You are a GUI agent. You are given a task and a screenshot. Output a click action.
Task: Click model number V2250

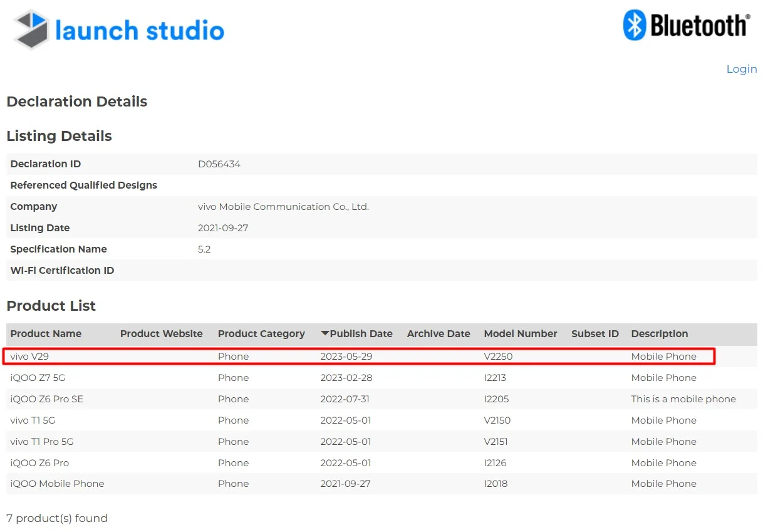[498, 357]
